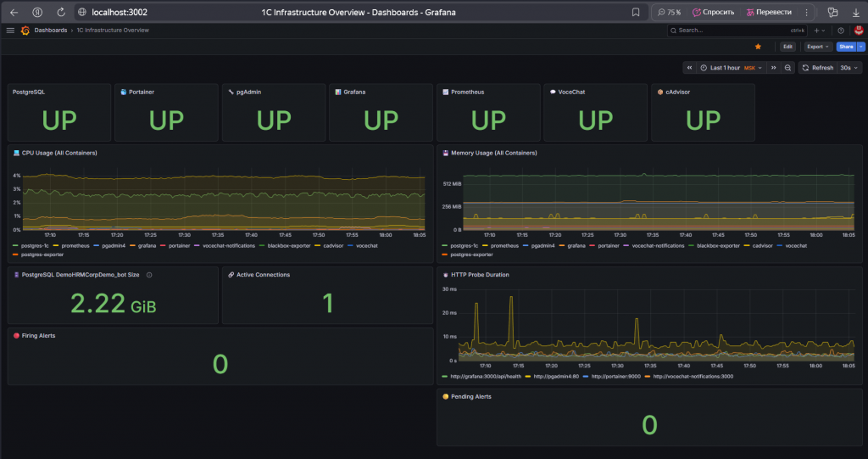Click the info icon on PostgreSQL Size panel

149,275
